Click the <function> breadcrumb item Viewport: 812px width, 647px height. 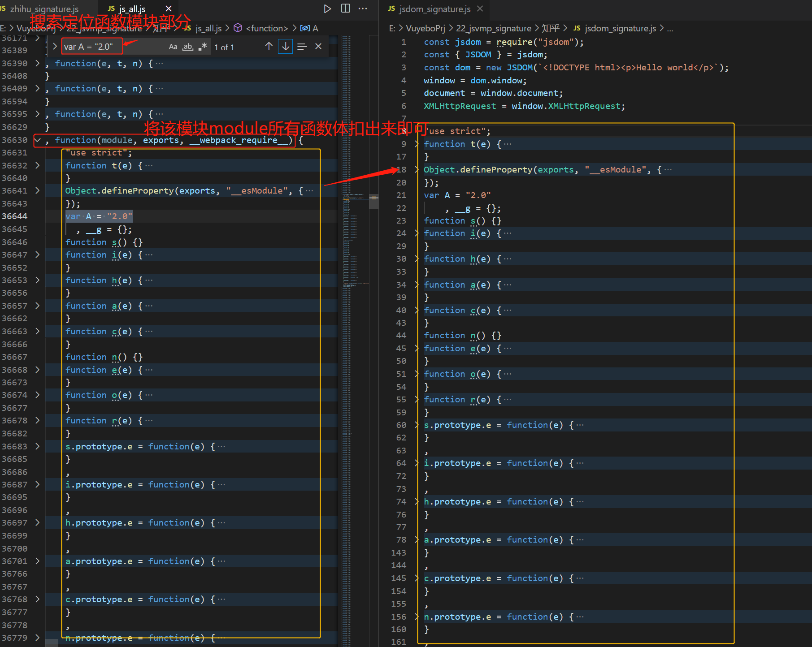click(x=267, y=28)
